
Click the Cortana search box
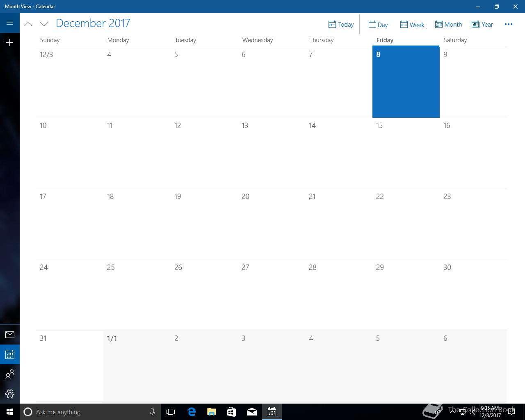pos(90,412)
